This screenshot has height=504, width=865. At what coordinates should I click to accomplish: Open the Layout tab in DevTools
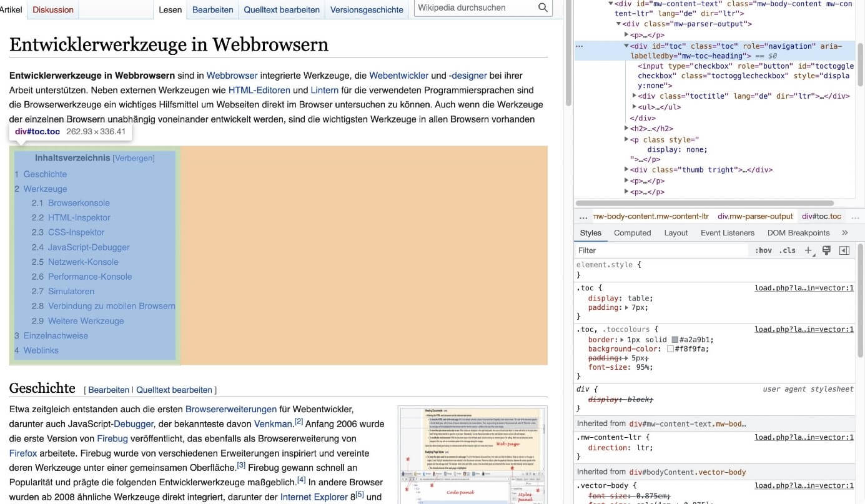[x=676, y=232]
